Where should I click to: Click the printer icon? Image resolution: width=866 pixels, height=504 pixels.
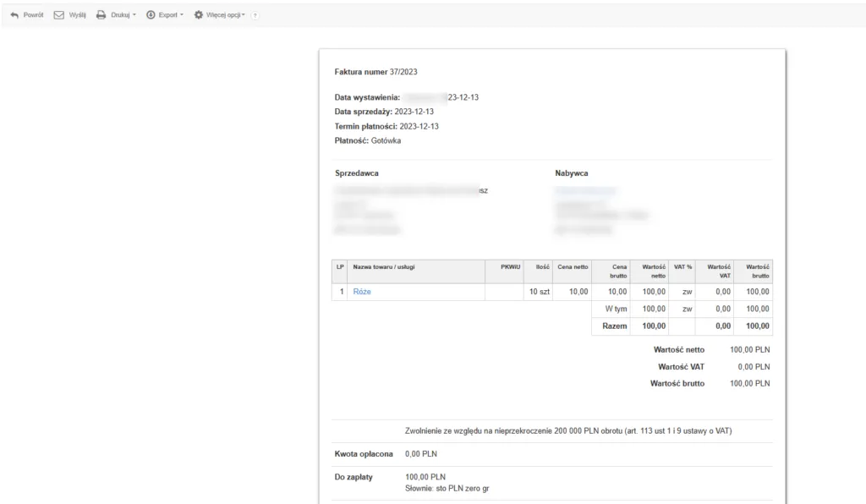point(101,15)
